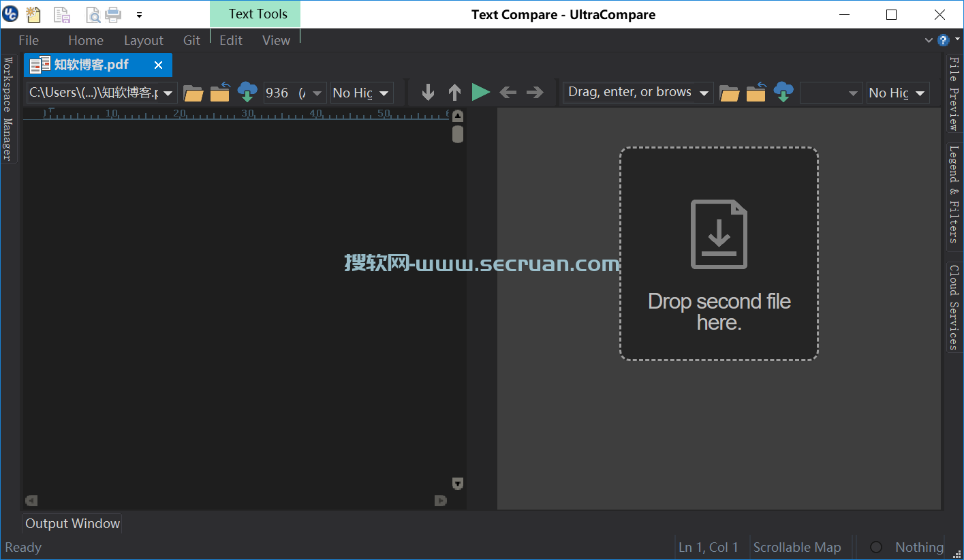Image resolution: width=964 pixels, height=560 pixels.
Task: Open the 936 encoding dropdown
Action: [x=317, y=93]
